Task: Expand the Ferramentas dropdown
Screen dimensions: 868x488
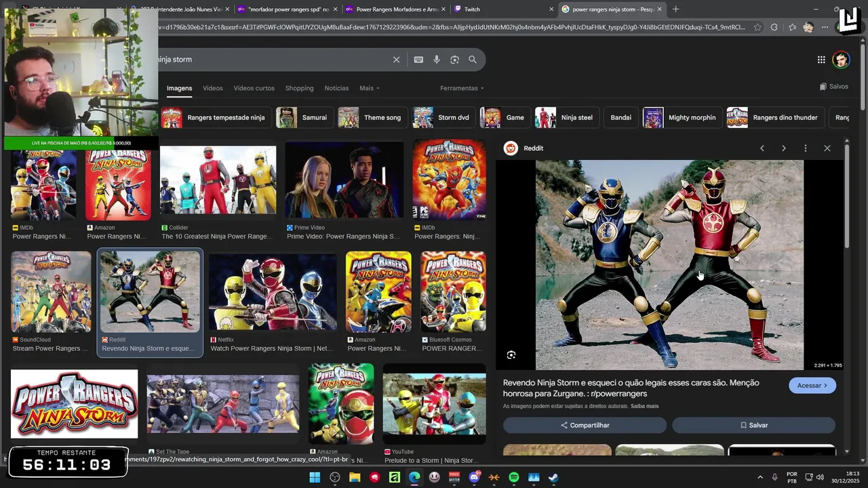Action: coord(462,88)
